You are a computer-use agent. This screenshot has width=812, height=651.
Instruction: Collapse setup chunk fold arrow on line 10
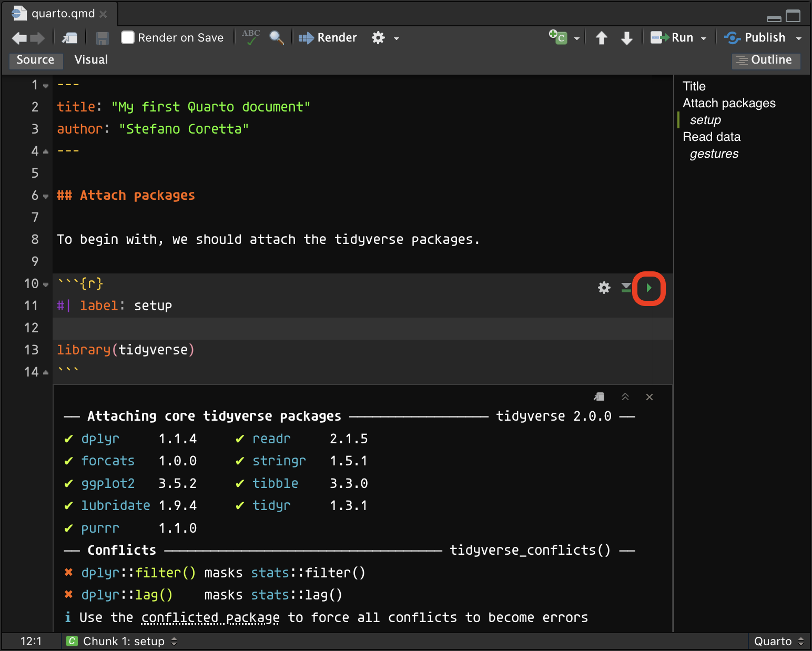point(46,284)
